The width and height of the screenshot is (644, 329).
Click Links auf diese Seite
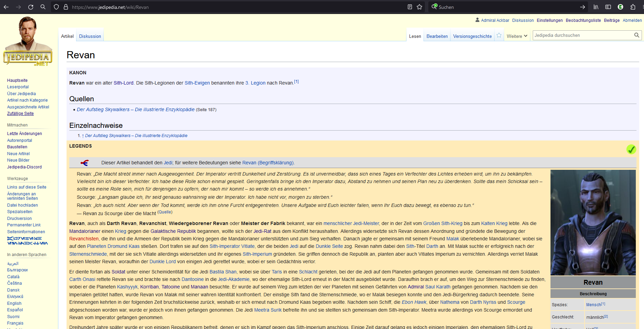(x=27, y=187)
